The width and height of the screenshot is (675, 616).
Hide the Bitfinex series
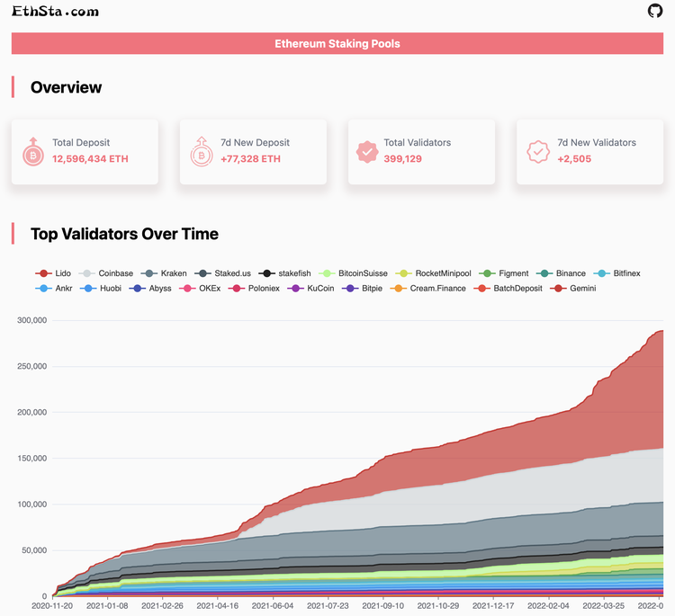(616, 273)
